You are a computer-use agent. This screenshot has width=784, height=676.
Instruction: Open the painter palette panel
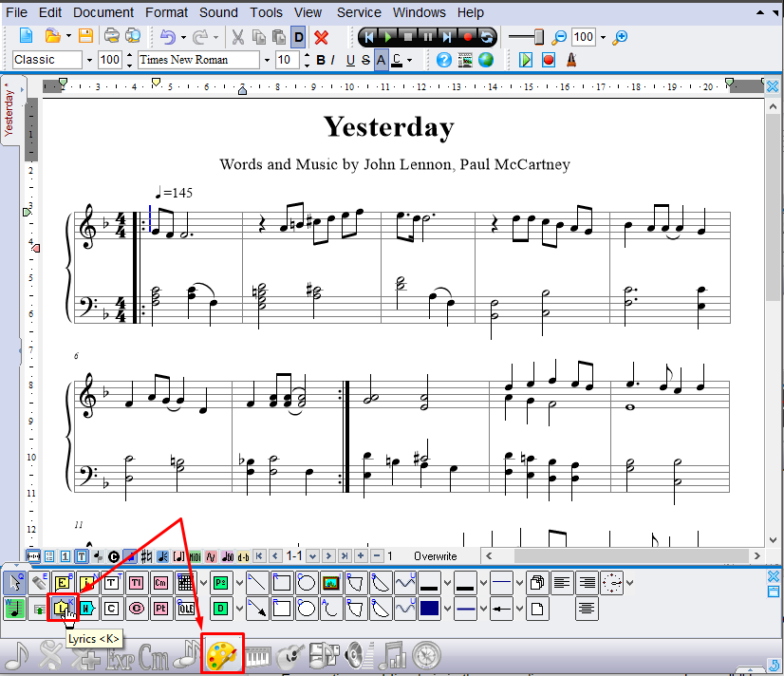coord(222,654)
